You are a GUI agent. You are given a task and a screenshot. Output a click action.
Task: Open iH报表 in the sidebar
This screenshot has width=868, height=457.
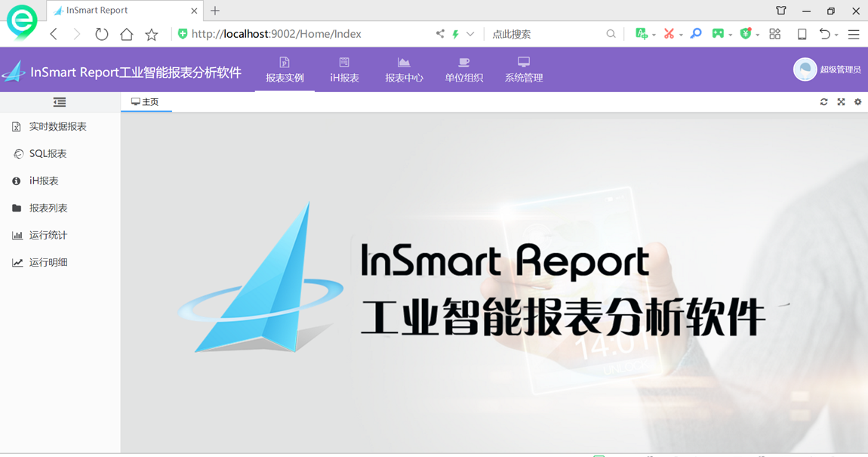coord(60,181)
